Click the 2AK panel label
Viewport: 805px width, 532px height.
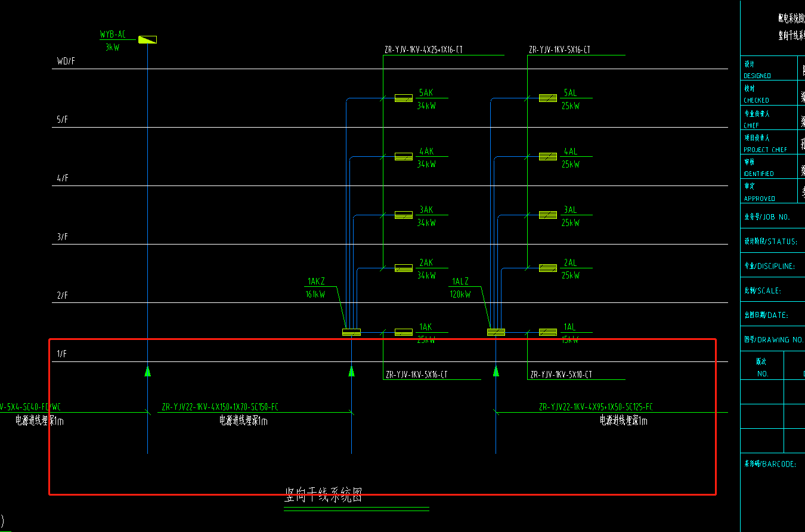426,262
